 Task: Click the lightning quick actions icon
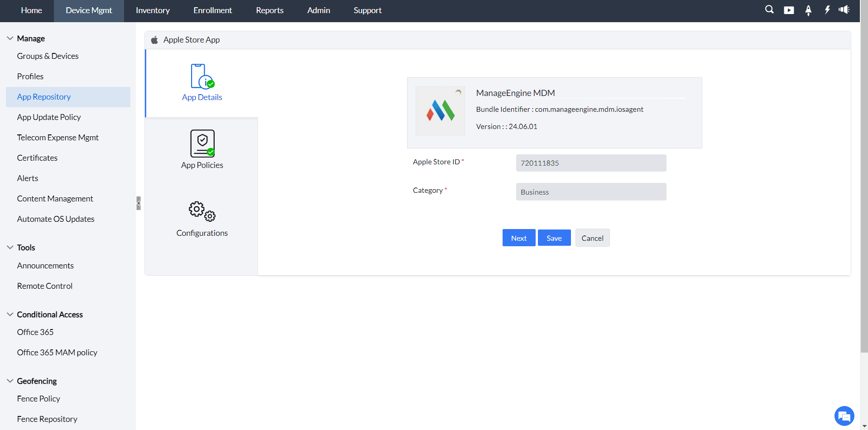(x=828, y=10)
